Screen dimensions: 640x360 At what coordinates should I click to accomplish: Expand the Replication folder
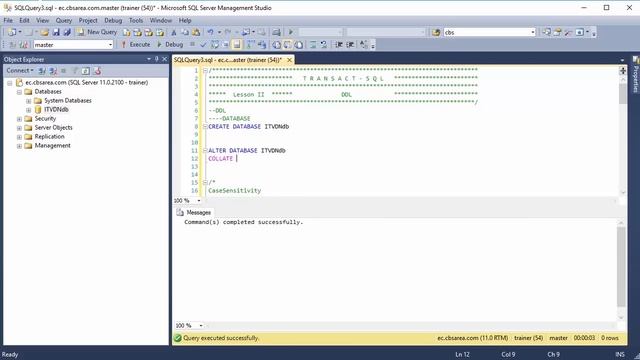pyautogui.click(x=19, y=137)
